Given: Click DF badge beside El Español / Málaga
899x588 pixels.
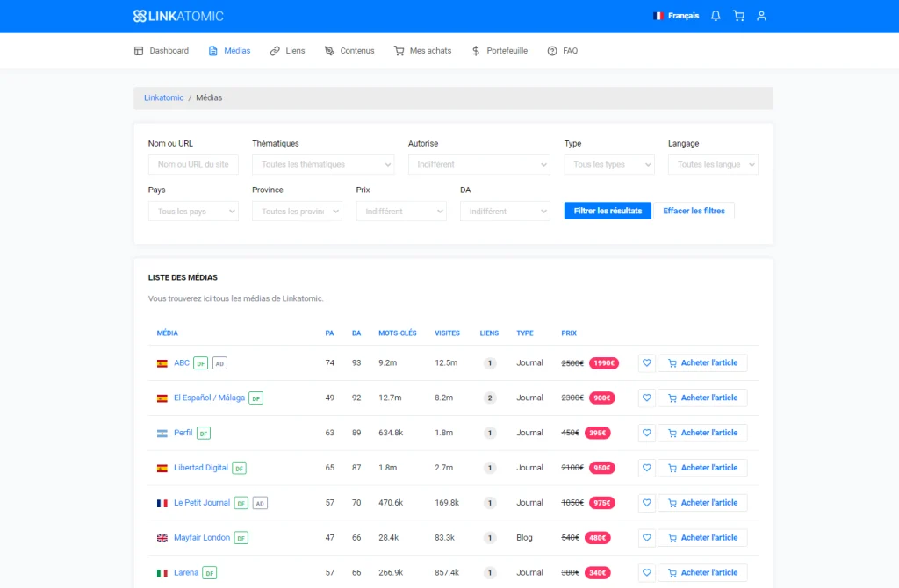Looking at the screenshot, I should (255, 398).
